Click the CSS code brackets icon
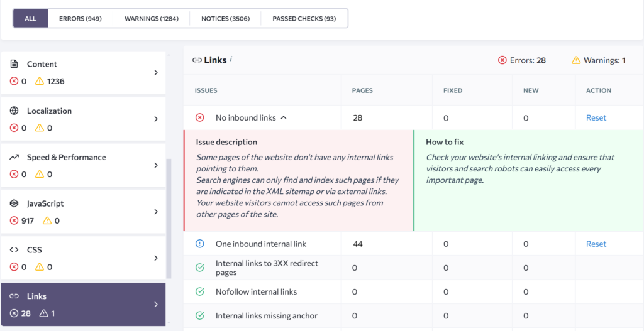The image size is (644, 331). pos(14,250)
